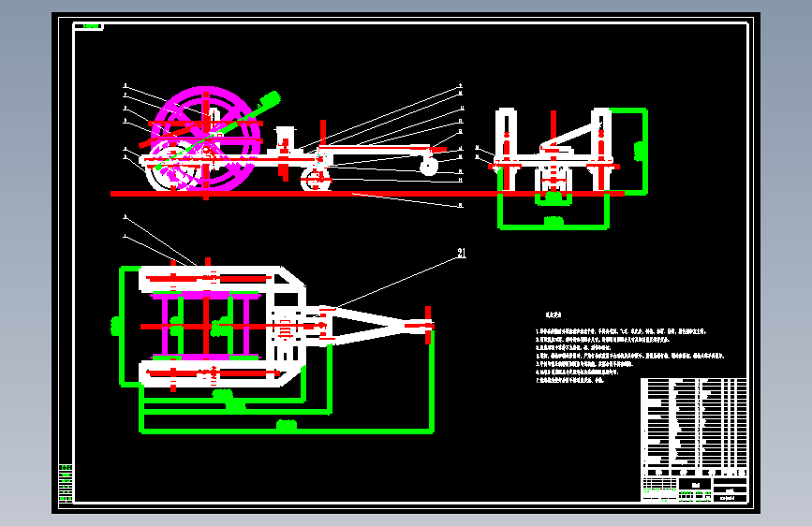The height and width of the screenshot is (526, 812).
Task: Click the magenta roller frame in the plan view
Action: point(206,326)
